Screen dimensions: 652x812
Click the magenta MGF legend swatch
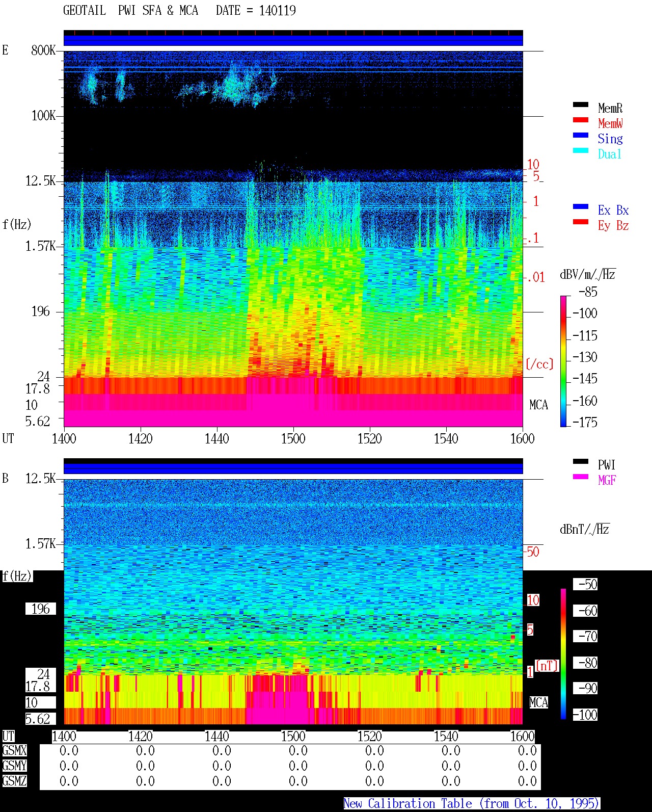pyautogui.click(x=581, y=477)
